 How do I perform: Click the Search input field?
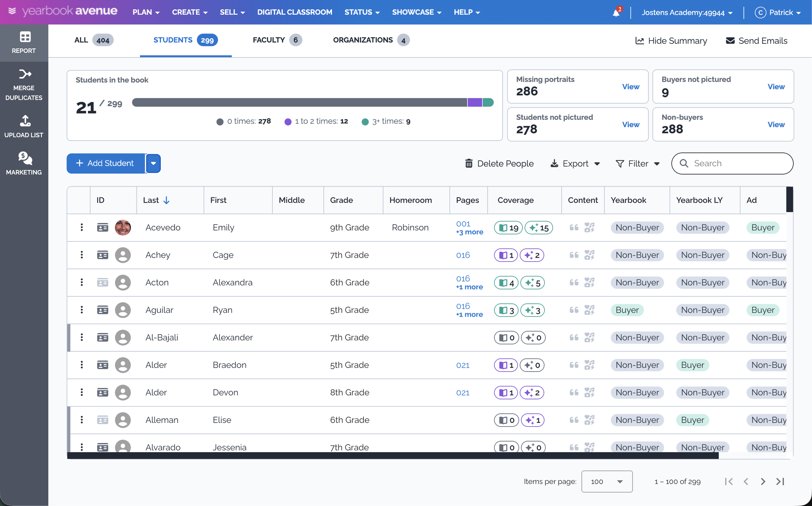point(732,163)
